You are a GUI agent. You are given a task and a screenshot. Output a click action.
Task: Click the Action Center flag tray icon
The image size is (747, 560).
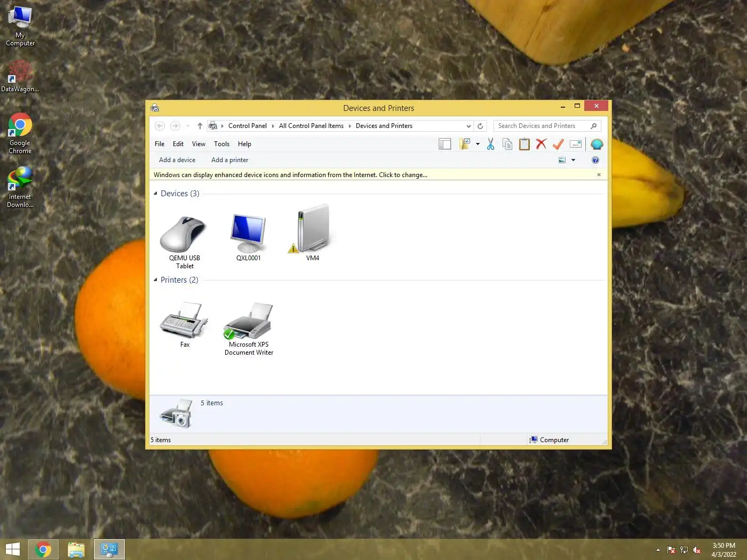[671, 550]
